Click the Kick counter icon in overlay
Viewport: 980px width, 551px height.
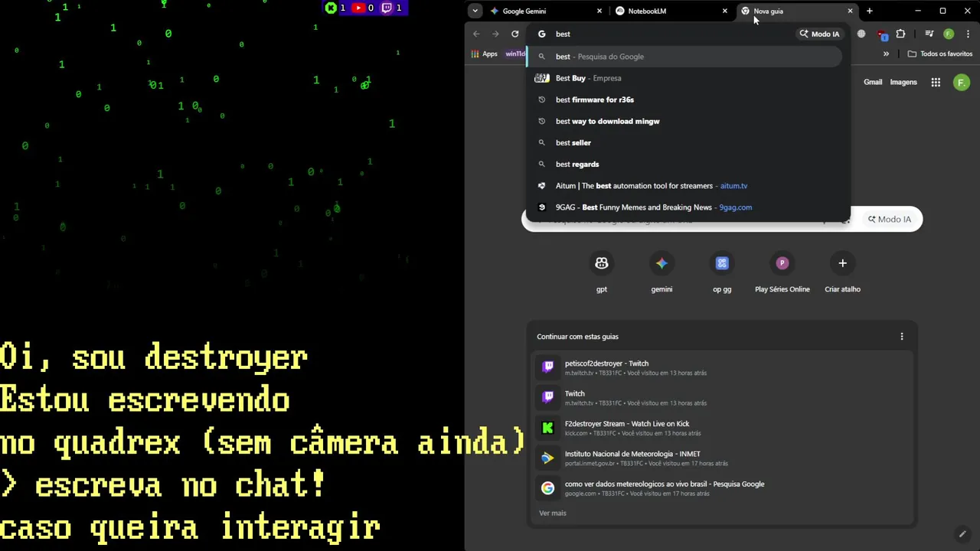[331, 8]
